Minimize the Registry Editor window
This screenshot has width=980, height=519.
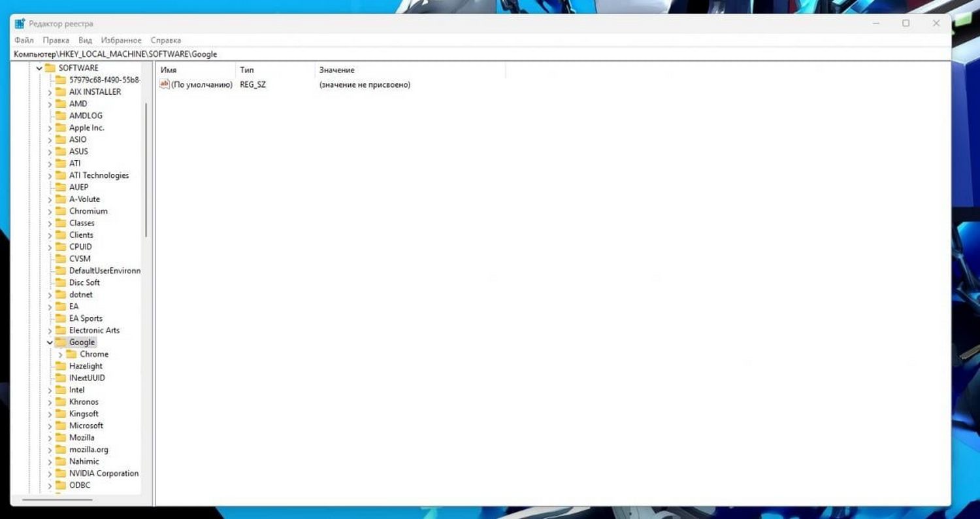pos(876,24)
